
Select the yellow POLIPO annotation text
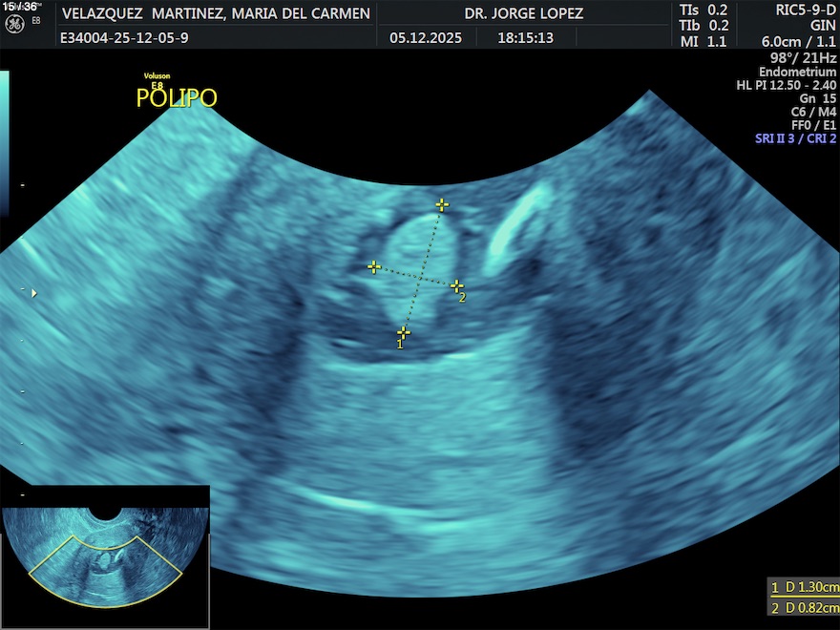click(177, 98)
